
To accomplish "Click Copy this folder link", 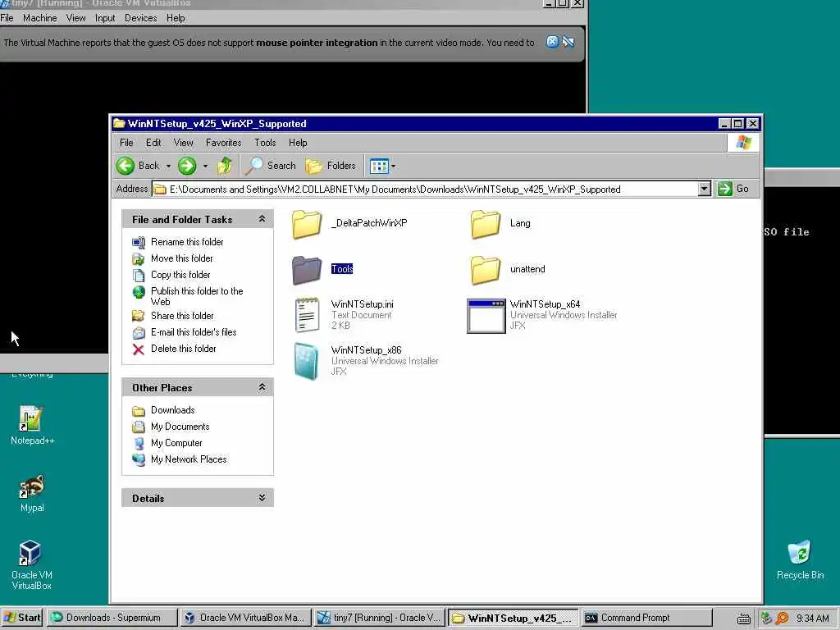I will [180, 275].
